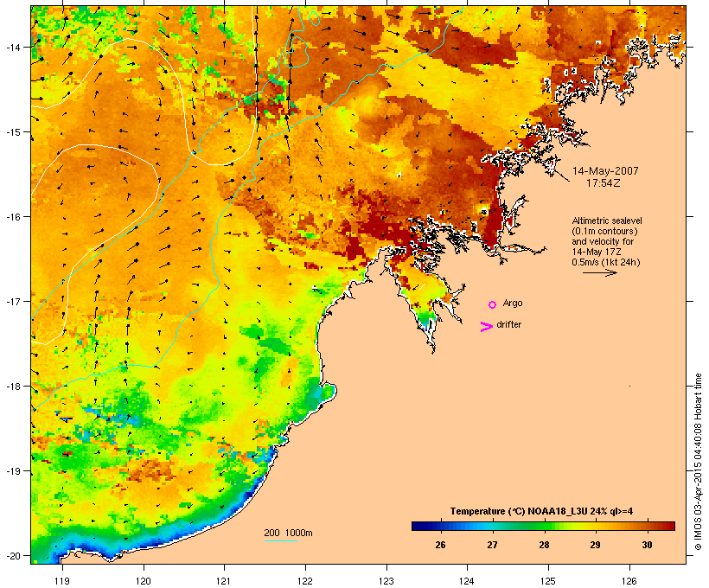
Task: Click the Temperature NOAA18_L3U title
Action: point(541,511)
